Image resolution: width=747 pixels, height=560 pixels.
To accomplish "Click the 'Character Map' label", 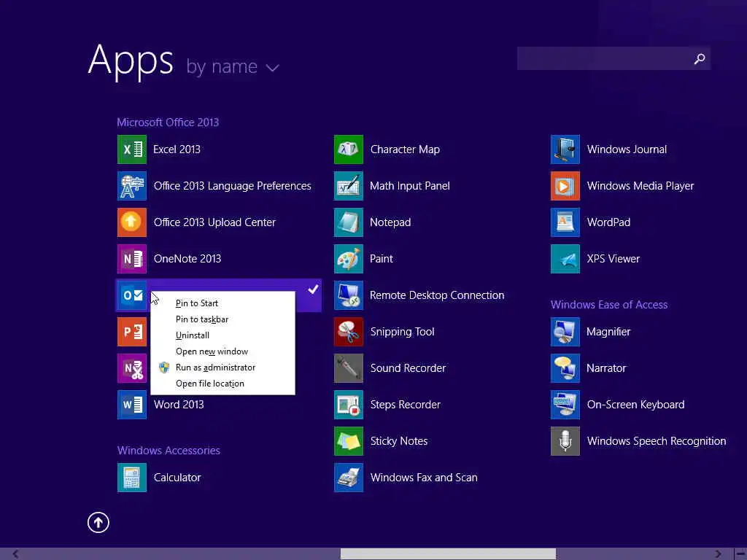I will coord(405,149).
